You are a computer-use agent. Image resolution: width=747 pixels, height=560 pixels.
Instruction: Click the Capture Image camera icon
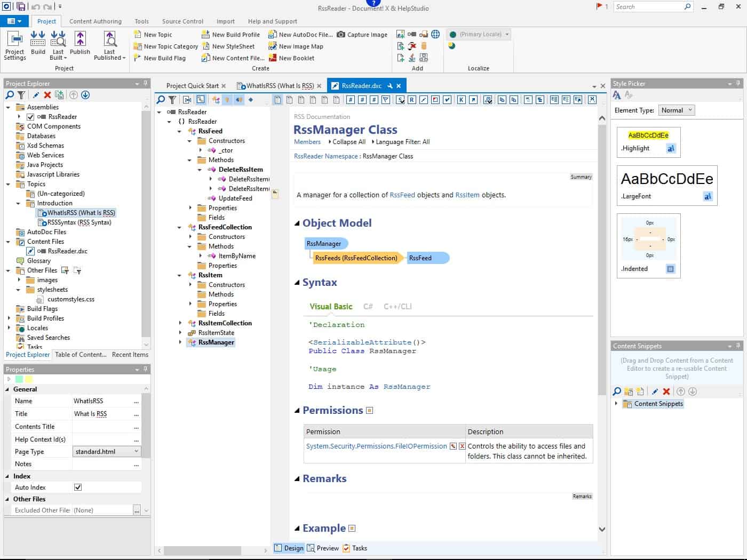[x=341, y=35]
